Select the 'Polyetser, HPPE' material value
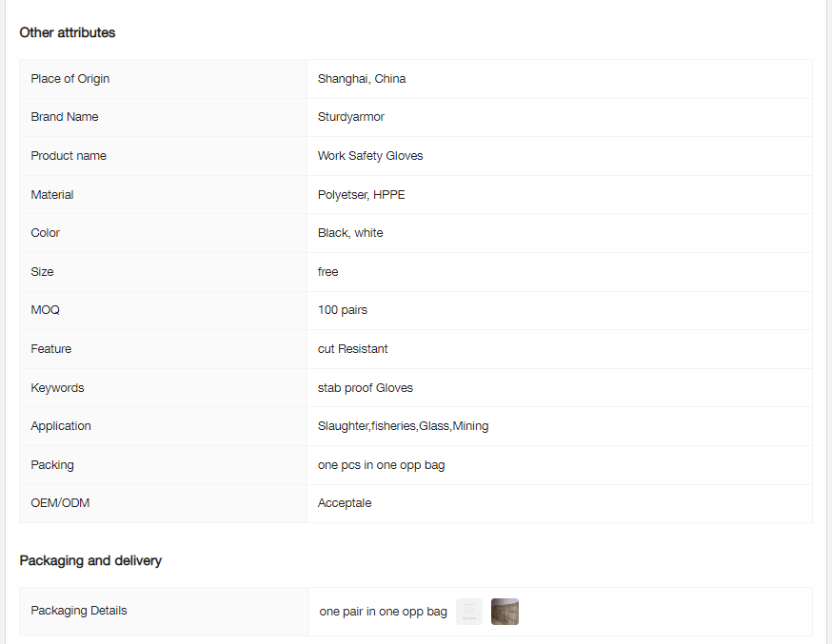Image resolution: width=832 pixels, height=644 pixels. point(361,195)
